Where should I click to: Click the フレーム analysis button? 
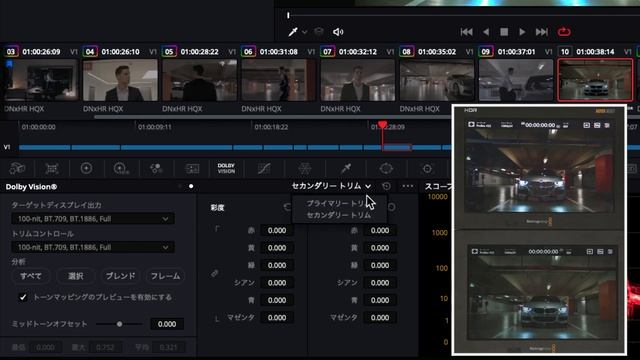click(165, 276)
